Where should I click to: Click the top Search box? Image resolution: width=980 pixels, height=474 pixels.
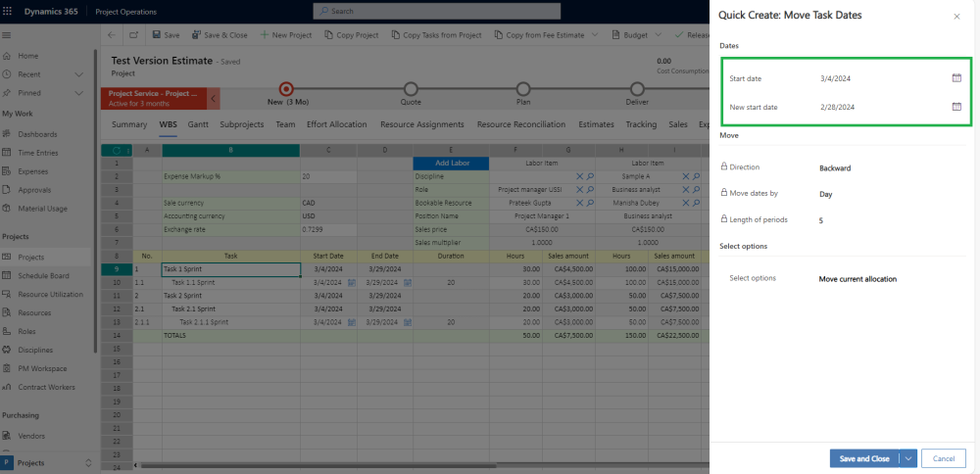(x=437, y=11)
